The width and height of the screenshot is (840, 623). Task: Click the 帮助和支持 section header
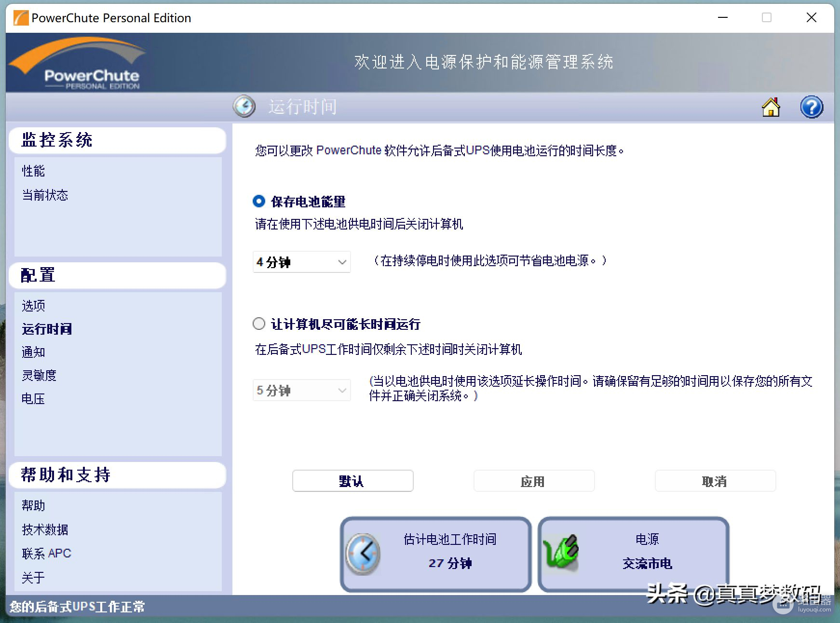117,475
